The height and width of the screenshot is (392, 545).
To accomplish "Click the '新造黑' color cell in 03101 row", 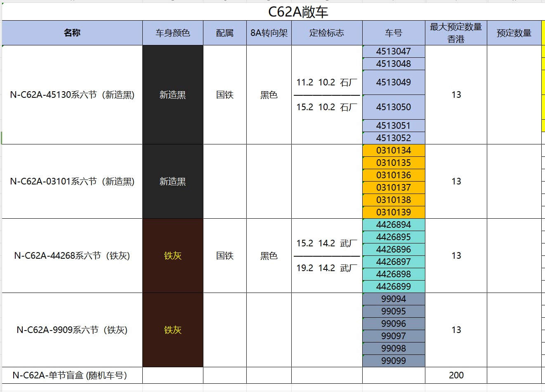I will 173,182.
